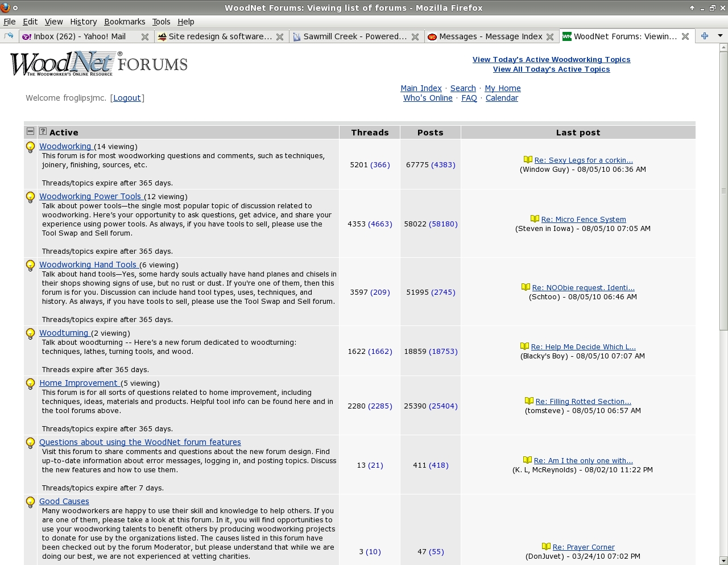The height and width of the screenshot is (565, 728).
Task: Open the Tools menu
Action: pyautogui.click(x=161, y=22)
